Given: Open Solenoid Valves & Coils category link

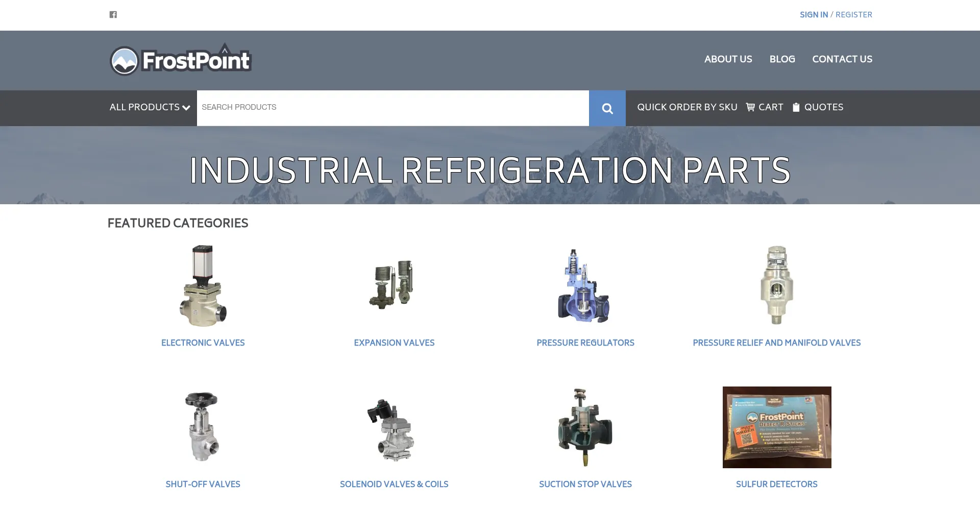Looking at the screenshot, I should click(x=394, y=484).
